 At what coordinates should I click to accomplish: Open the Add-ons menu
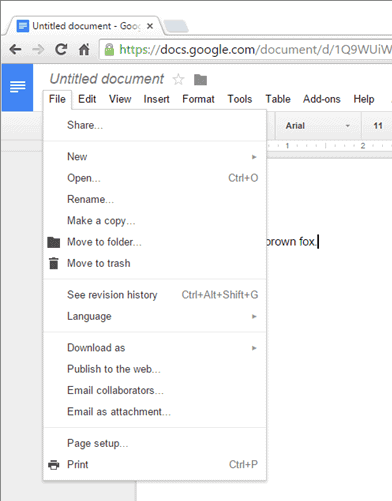321,99
